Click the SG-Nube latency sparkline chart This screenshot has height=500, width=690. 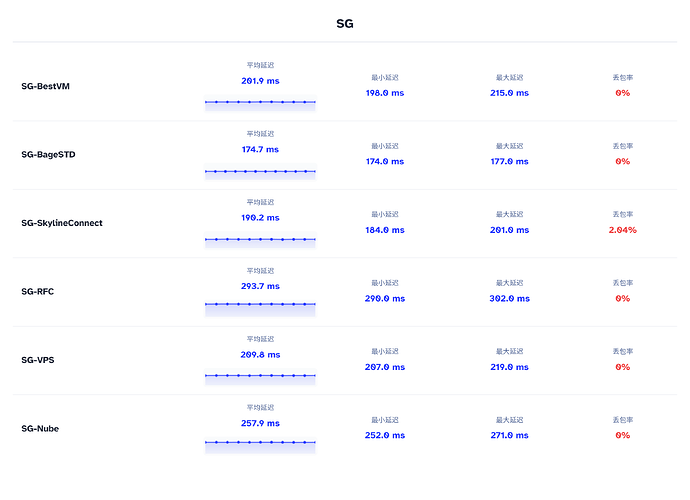pos(260,444)
